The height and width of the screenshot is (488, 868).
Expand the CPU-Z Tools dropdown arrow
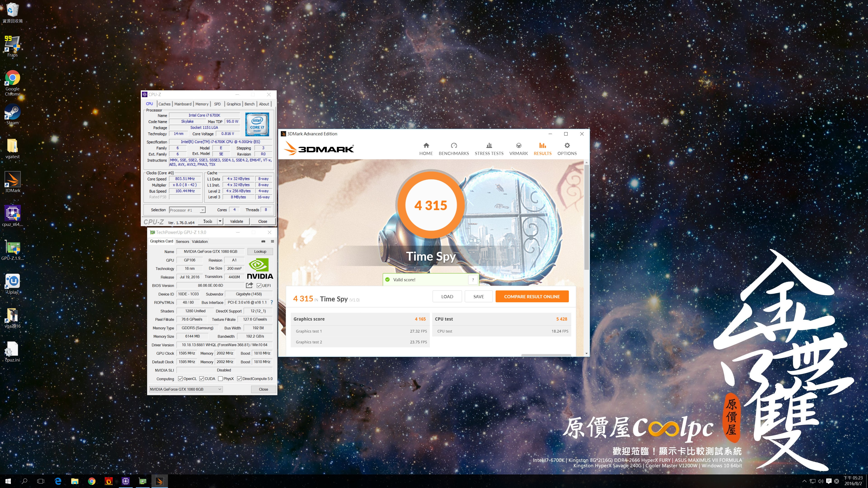(220, 221)
